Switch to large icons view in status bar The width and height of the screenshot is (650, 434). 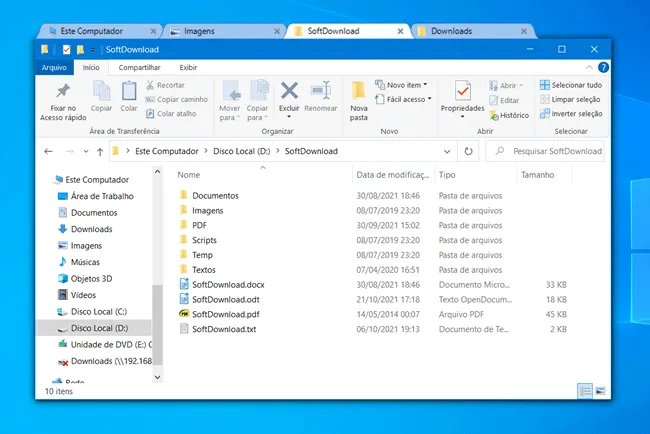pos(600,391)
